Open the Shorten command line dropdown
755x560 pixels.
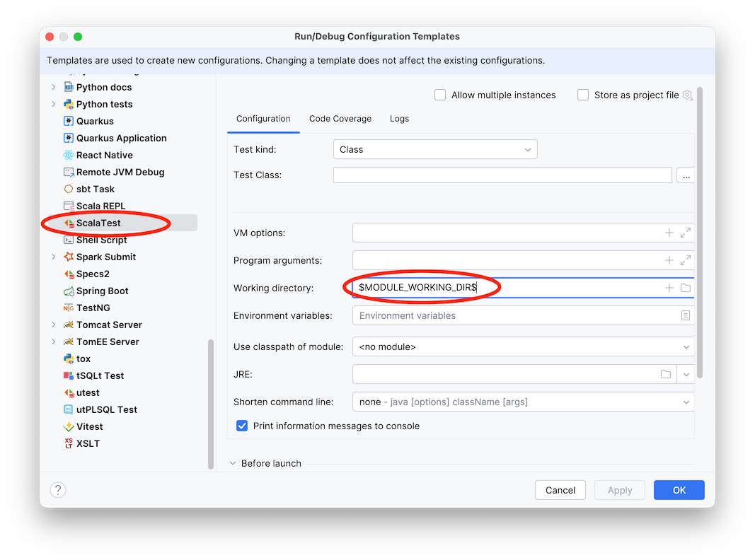522,402
